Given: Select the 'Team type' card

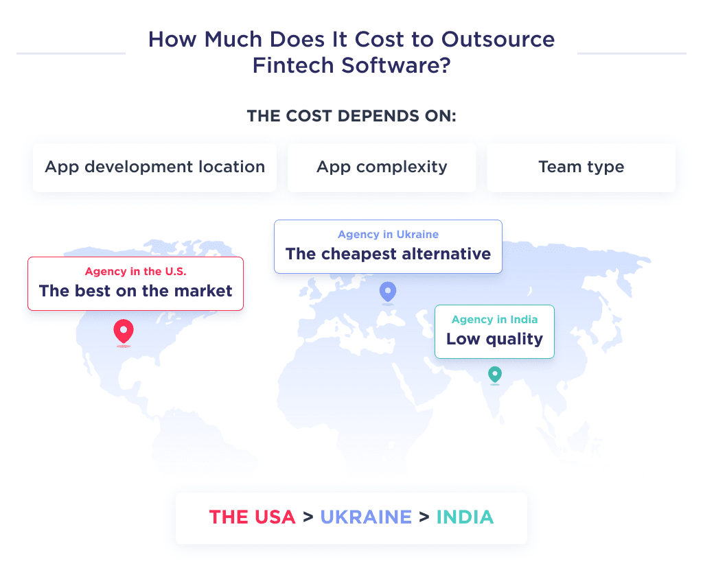Looking at the screenshot, I should coord(581,167).
